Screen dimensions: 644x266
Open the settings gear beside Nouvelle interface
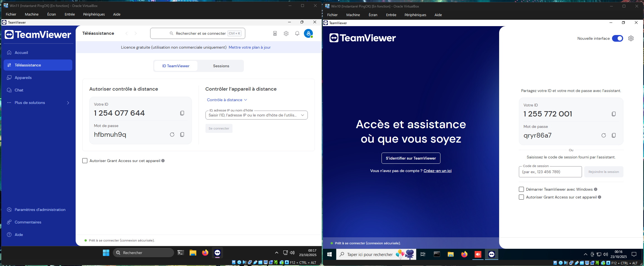coord(631,38)
